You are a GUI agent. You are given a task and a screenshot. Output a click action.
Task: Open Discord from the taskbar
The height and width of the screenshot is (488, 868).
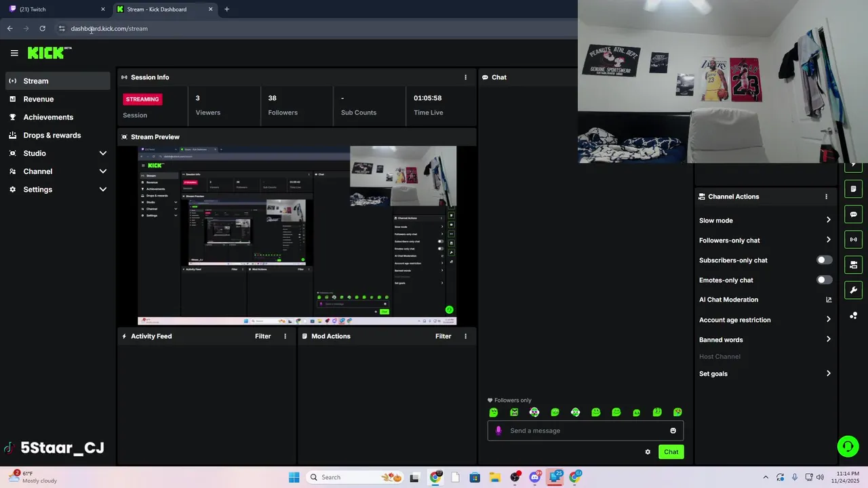535,477
